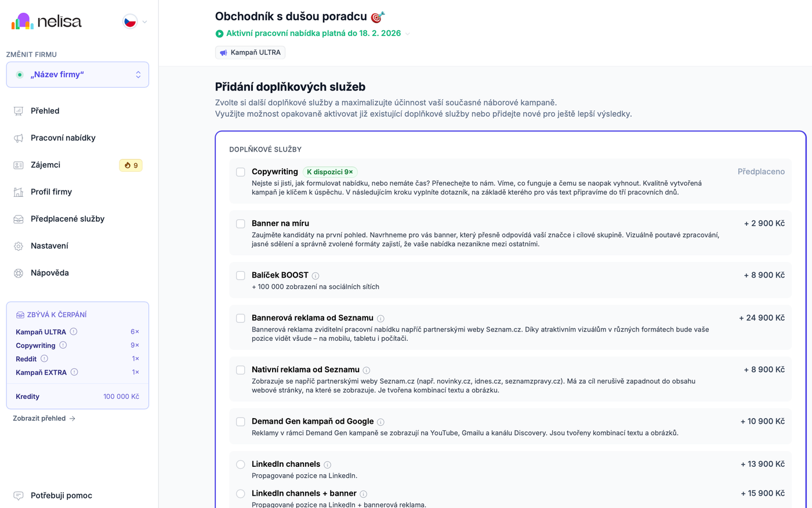This screenshot has height=508, width=812.
Task: Tick the Copywriting checkbox
Action: [241, 172]
